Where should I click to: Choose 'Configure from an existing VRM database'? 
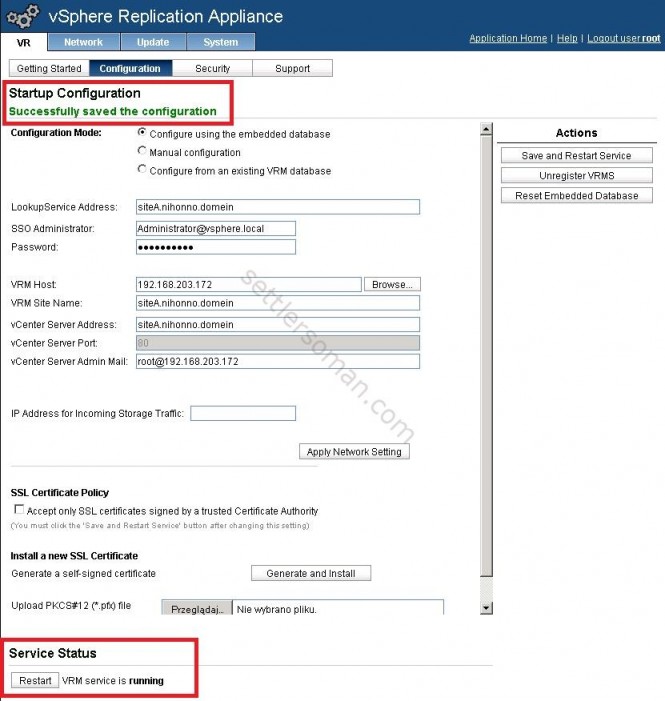[x=142, y=170]
